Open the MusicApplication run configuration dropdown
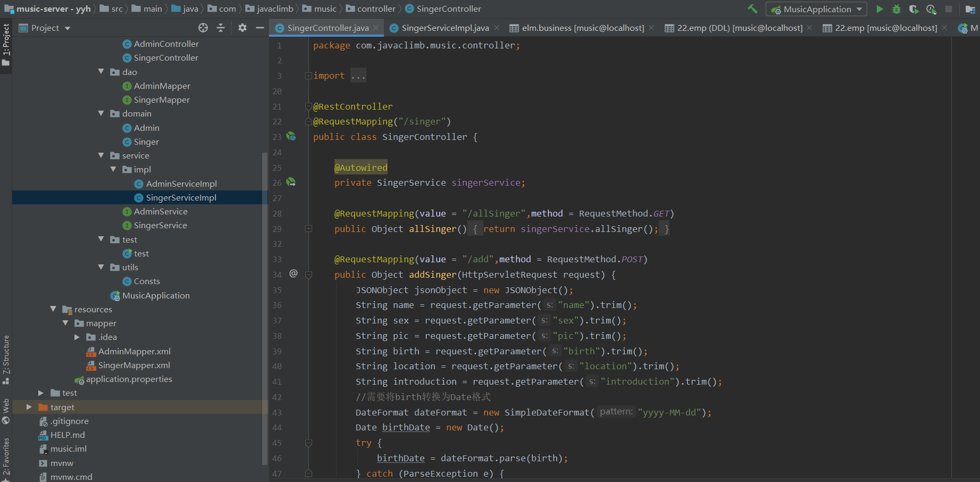This screenshot has width=980, height=482. click(x=816, y=9)
